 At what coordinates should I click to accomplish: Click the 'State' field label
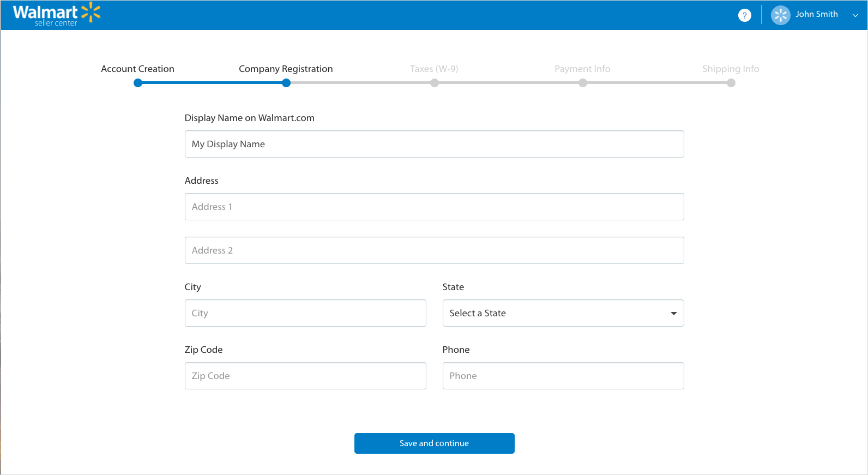click(453, 287)
